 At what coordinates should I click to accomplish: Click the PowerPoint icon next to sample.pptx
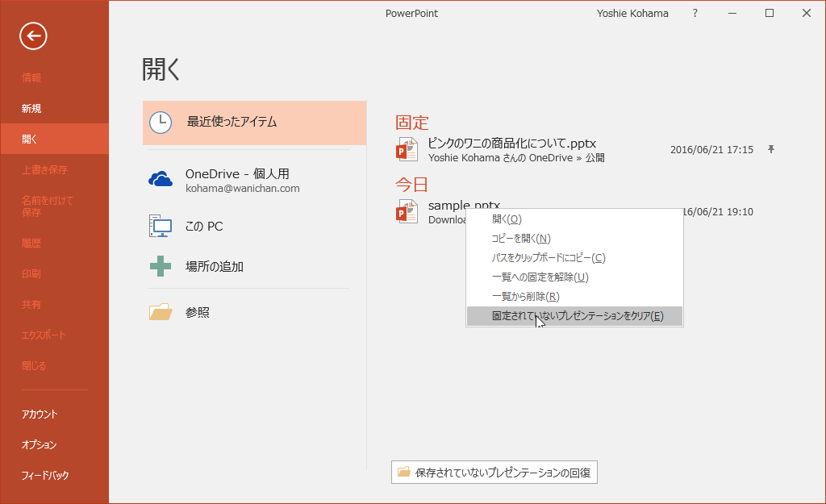pyautogui.click(x=407, y=212)
